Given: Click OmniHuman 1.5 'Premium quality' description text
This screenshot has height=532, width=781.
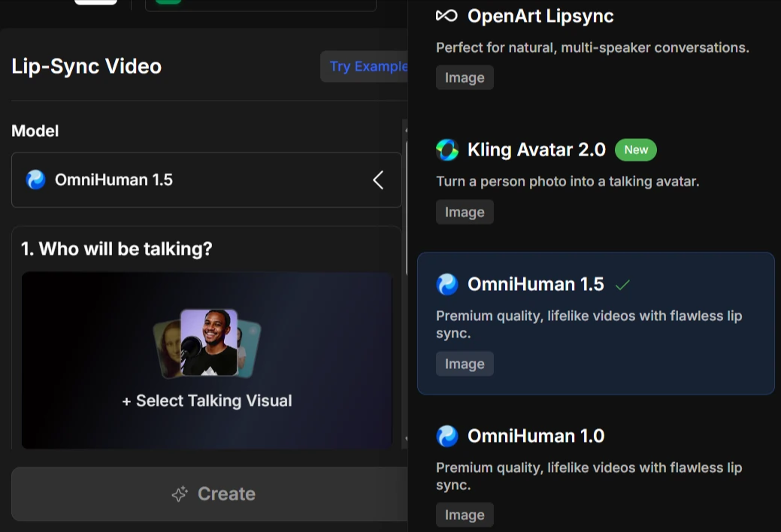Looking at the screenshot, I should 589,325.
